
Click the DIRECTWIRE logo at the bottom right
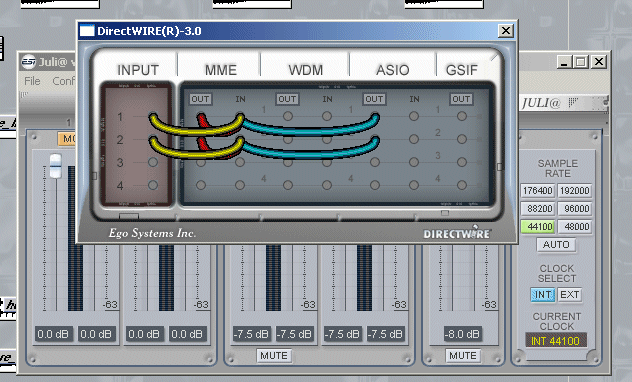pos(457,233)
